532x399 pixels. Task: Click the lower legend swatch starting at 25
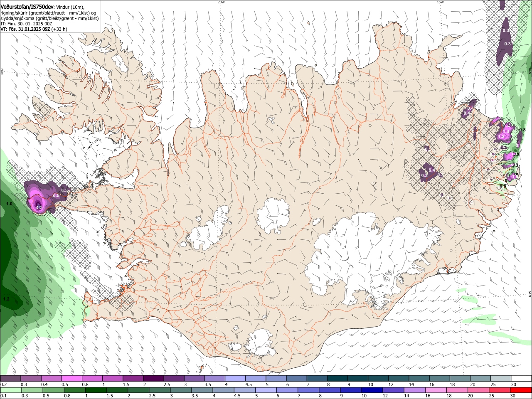(500, 390)
